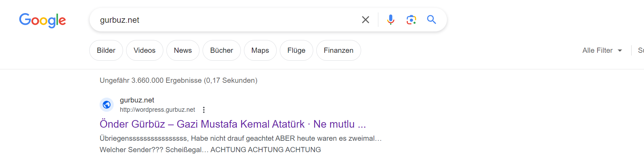The height and width of the screenshot is (168, 644).
Task: Click the Alle Filter dropdown arrow
Action: pyautogui.click(x=620, y=50)
